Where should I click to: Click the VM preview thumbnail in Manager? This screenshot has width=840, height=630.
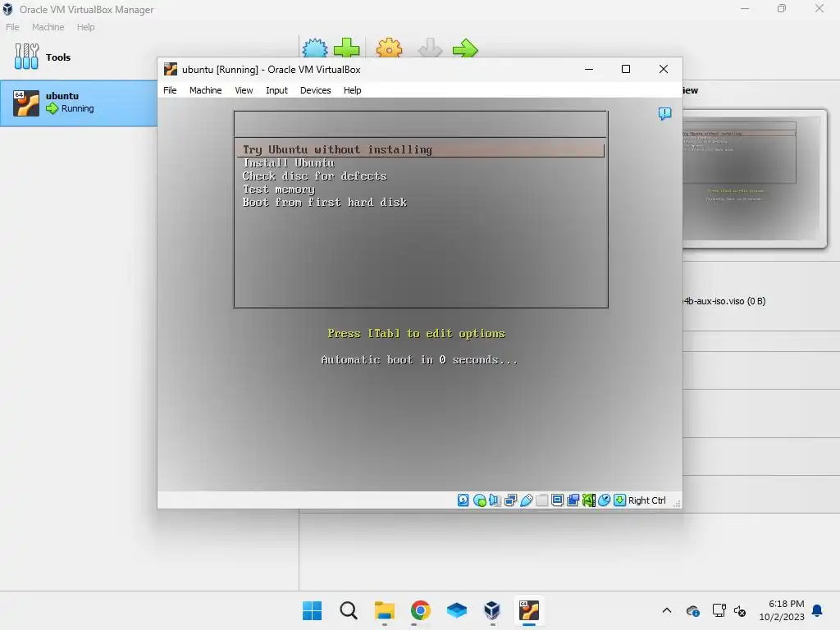755,178
